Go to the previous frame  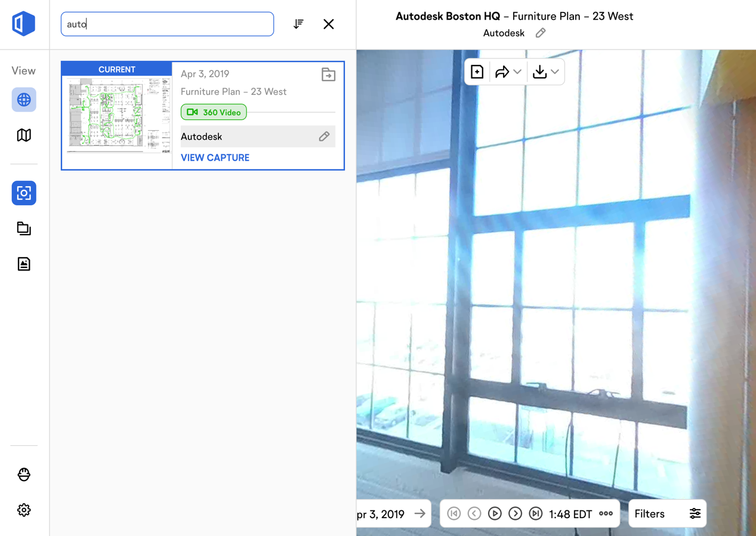pyautogui.click(x=474, y=514)
